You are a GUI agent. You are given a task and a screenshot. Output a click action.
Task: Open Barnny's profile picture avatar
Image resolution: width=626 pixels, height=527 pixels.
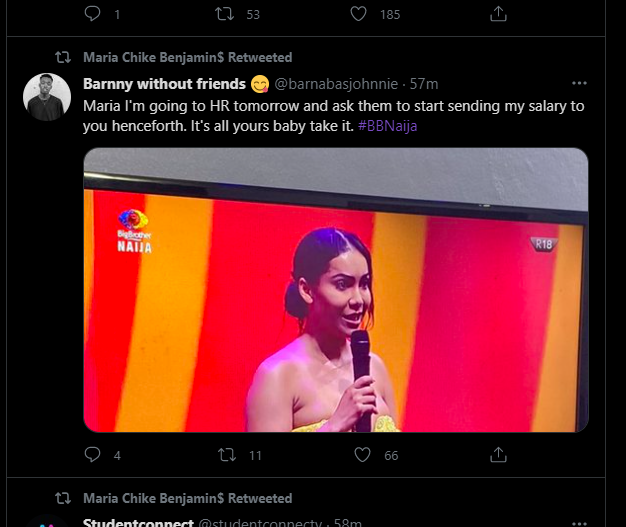(x=47, y=97)
